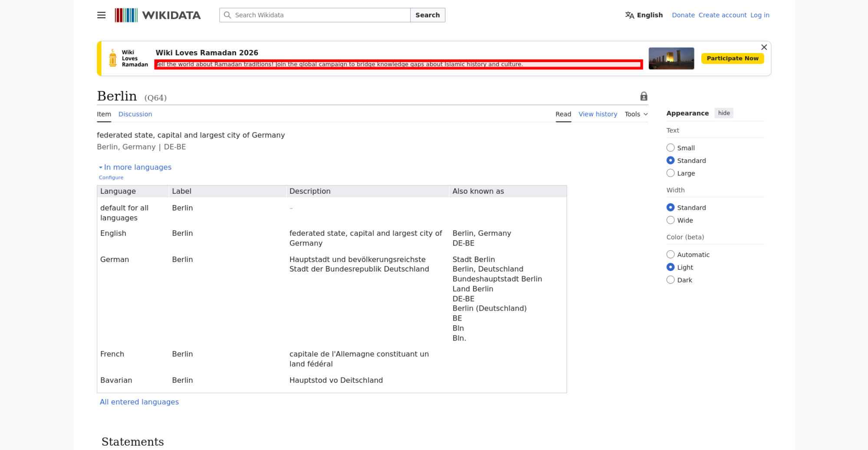Hide the Appearance panel
Image resolution: width=868 pixels, height=450 pixels.
point(723,113)
